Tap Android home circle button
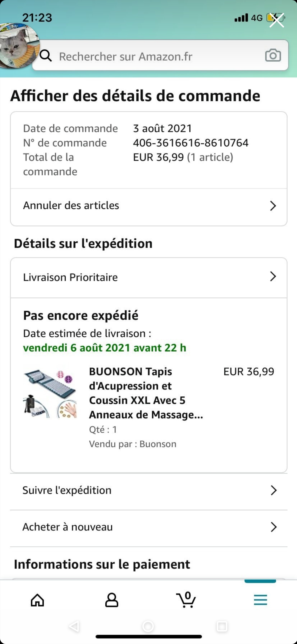 tap(148, 626)
